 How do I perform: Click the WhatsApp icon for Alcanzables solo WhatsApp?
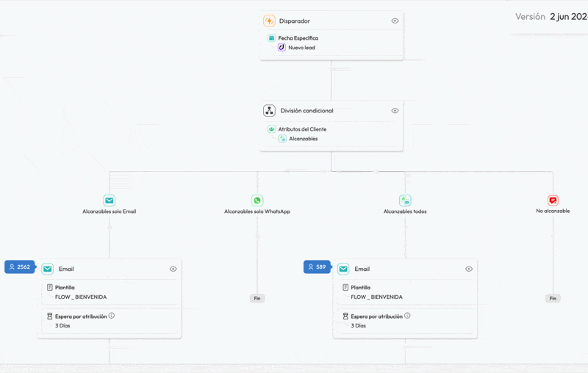pos(257,200)
